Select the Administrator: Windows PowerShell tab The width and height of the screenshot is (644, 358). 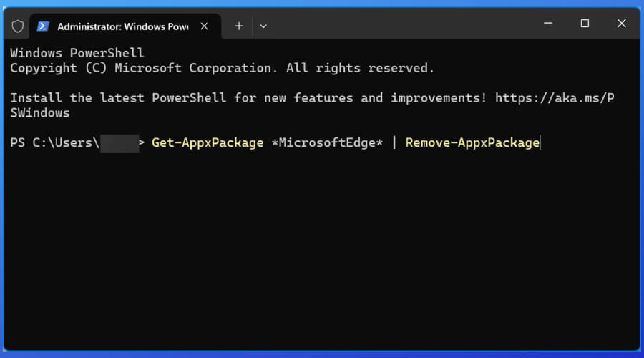point(125,26)
